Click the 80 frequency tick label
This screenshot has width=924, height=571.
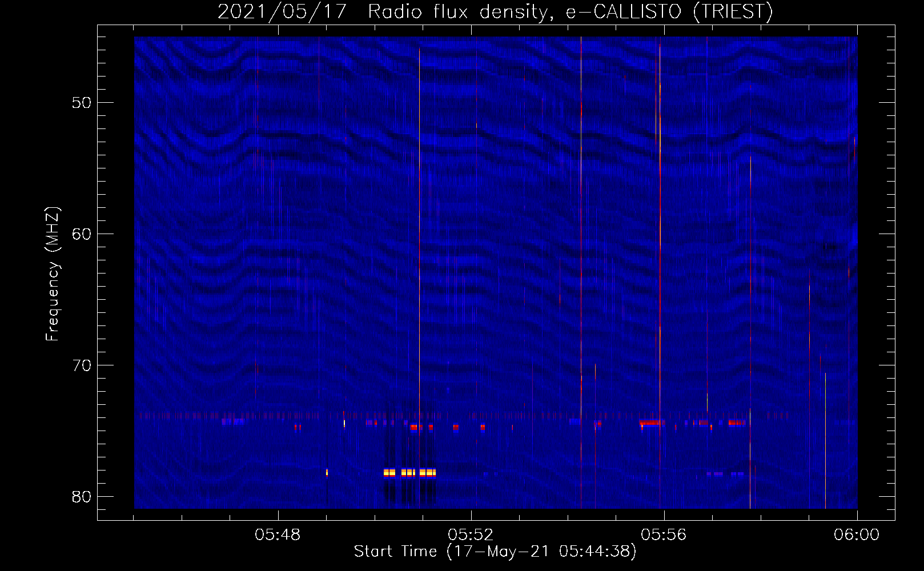tap(82, 497)
